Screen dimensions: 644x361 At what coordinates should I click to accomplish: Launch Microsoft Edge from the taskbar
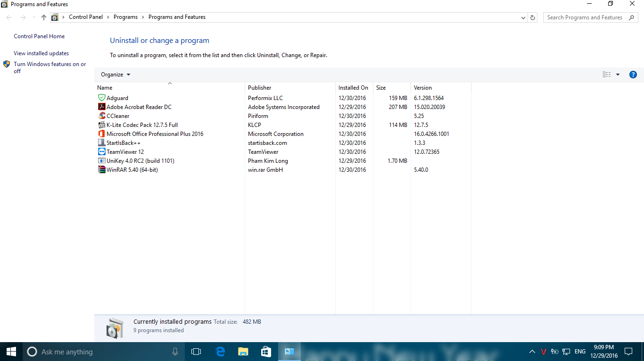tap(220, 352)
